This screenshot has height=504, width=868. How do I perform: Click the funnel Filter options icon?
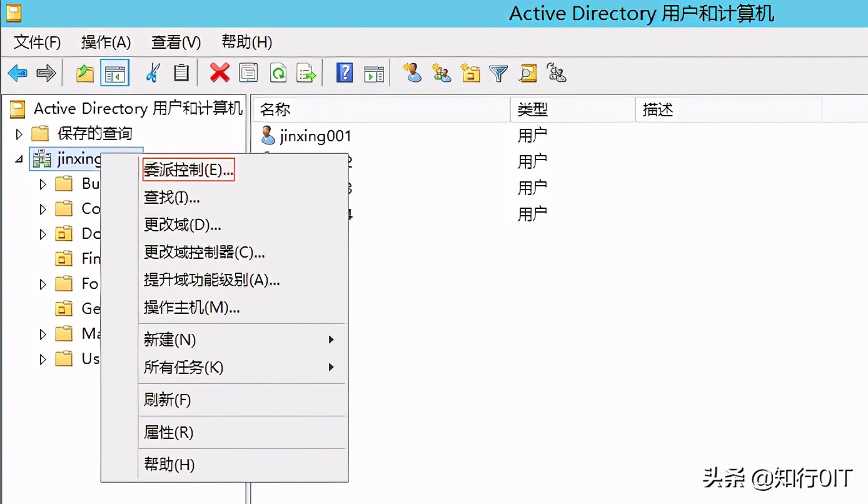498,73
